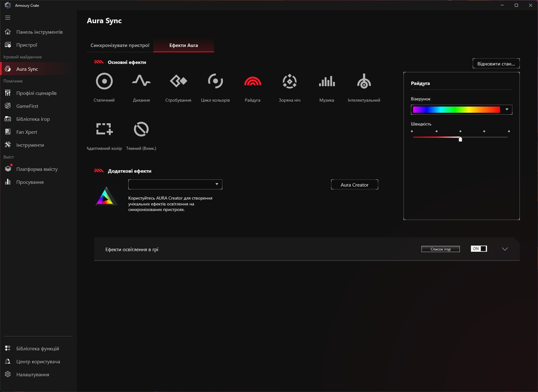
Task: Open Профілі сценаріїв in sidebar
Action: [x=39, y=93]
